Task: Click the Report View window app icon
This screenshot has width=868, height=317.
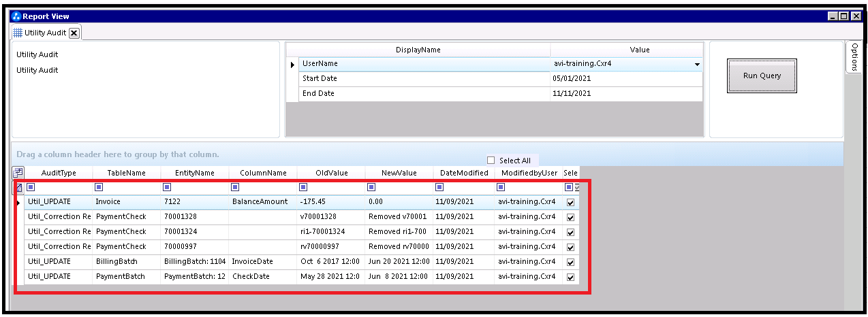Action: pyautogui.click(x=16, y=16)
